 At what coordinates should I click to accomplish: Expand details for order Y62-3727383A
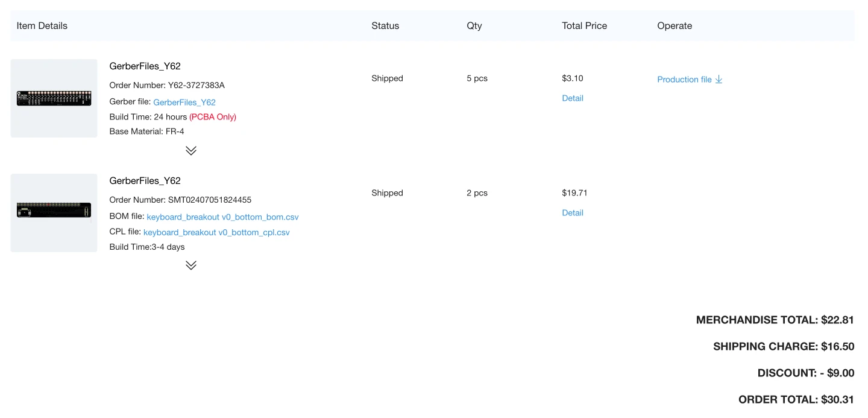[x=191, y=151]
